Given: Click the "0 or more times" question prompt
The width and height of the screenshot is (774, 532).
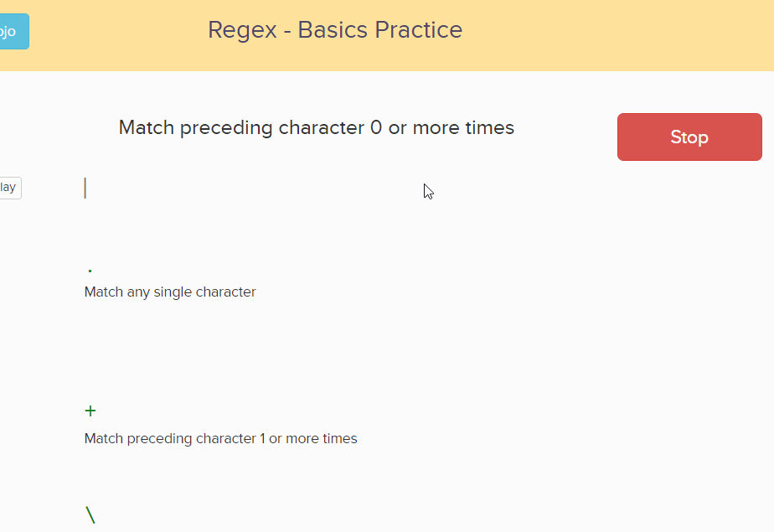Looking at the screenshot, I should (x=316, y=128).
